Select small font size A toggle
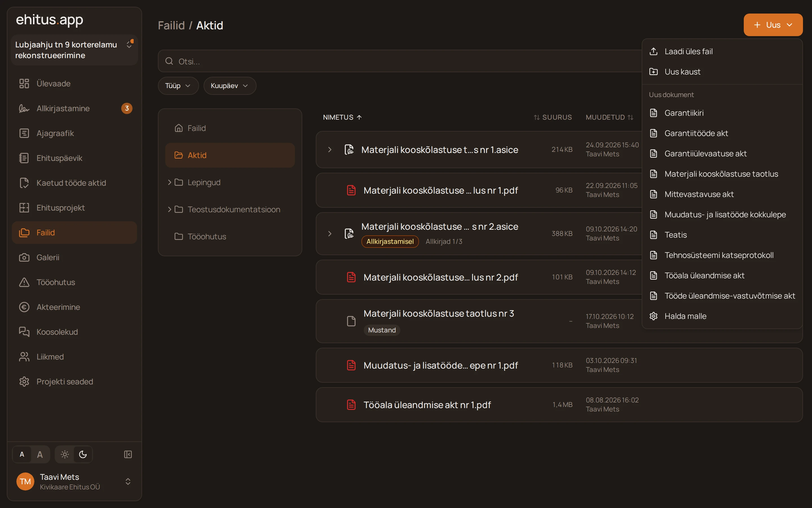Image resolution: width=812 pixels, height=508 pixels. pos(22,454)
